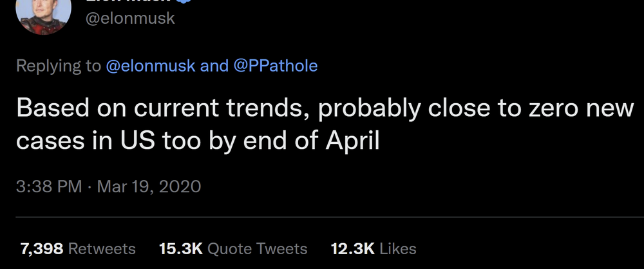Click the Mar 19, 2020 date
The width and height of the screenshot is (644, 269).
[148, 186]
